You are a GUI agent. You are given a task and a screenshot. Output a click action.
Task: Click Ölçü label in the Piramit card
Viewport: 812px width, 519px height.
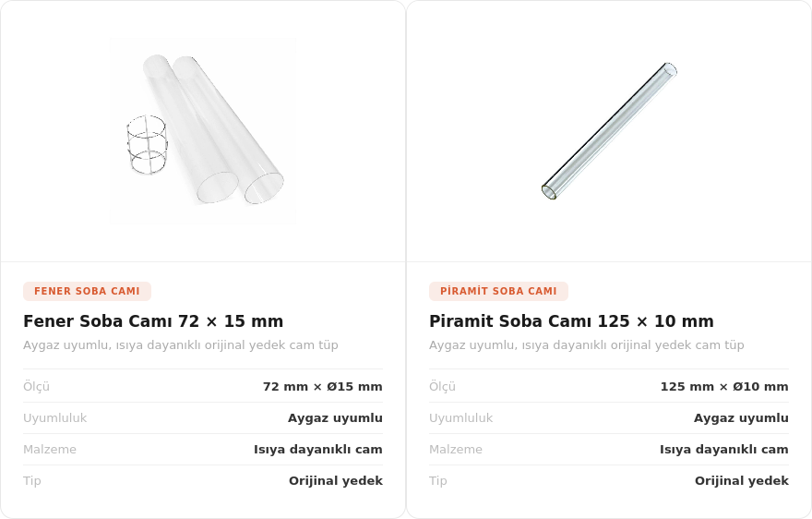[x=442, y=387]
